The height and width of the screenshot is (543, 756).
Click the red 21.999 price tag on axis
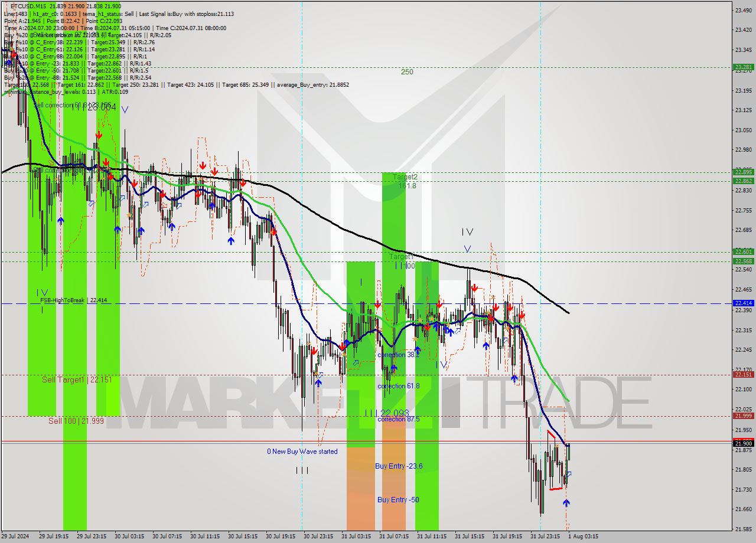pyautogui.click(x=742, y=416)
